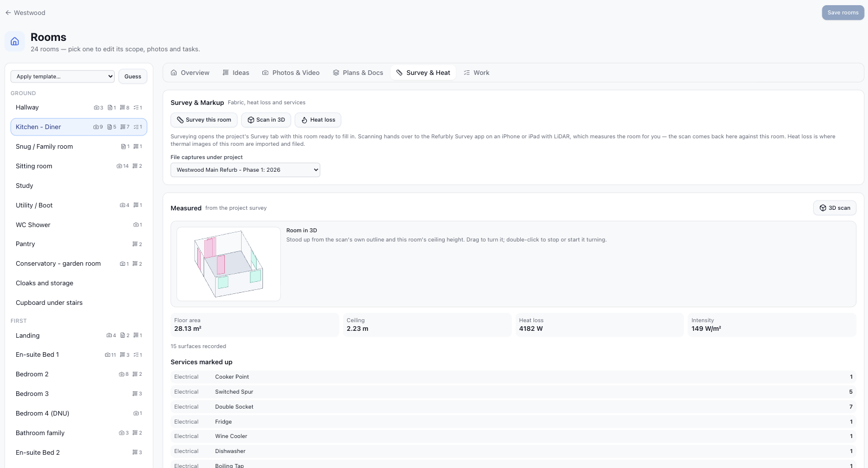This screenshot has height=468, width=868.
Task: Click the back arrow next to Westwood
Action: pyautogui.click(x=8, y=13)
